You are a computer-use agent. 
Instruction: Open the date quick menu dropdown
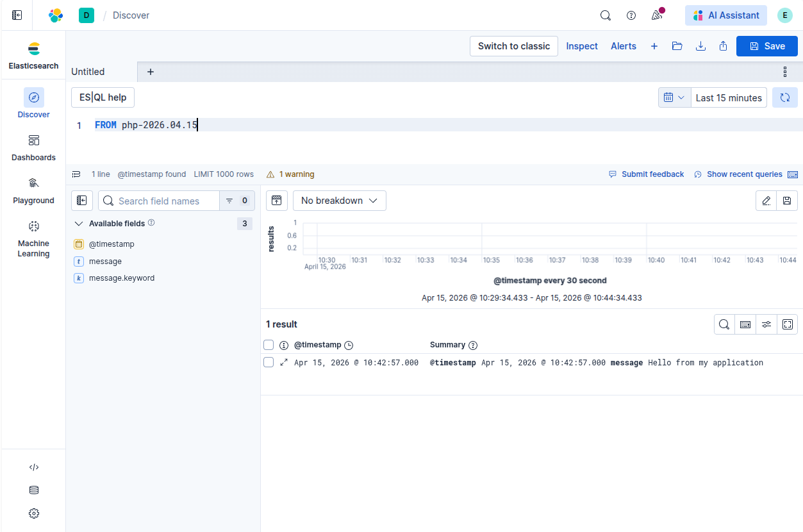[x=674, y=97]
